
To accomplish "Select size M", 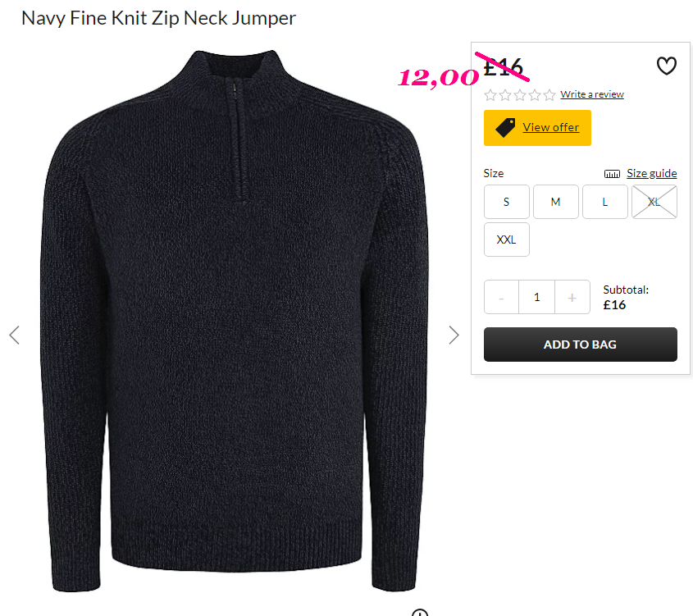I will [555, 202].
